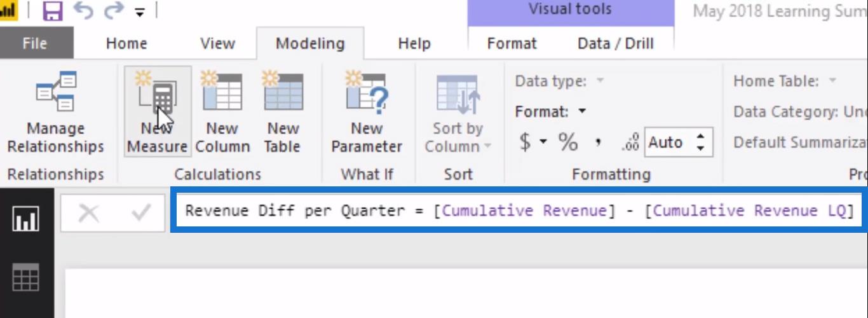Select the Modeling tab
Image resolution: width=868 pixels, height=318 pixels.
click(310, 43)
